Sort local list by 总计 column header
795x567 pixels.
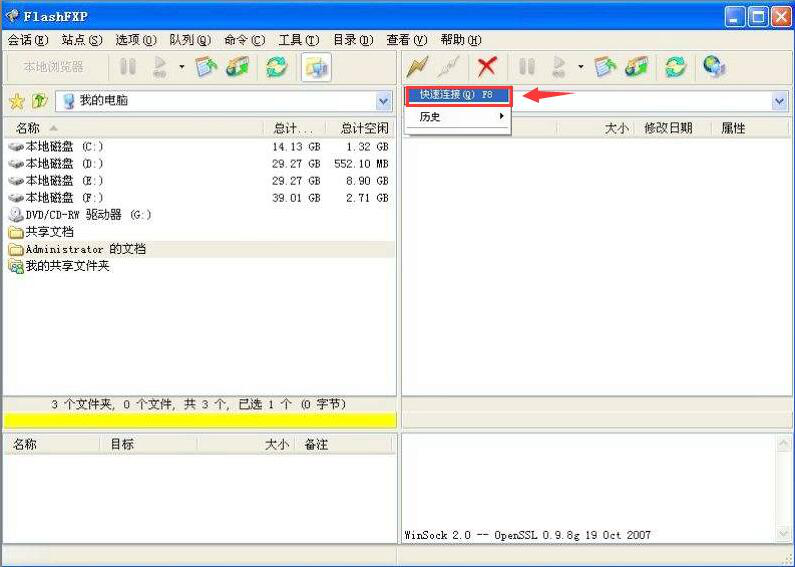tap(294, 128)
